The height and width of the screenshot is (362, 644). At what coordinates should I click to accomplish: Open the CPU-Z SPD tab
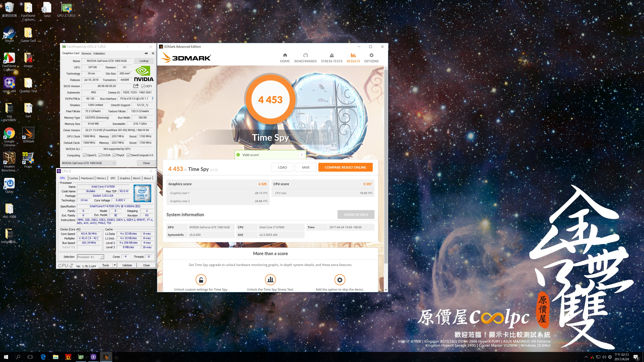click(x=113, y=178)
